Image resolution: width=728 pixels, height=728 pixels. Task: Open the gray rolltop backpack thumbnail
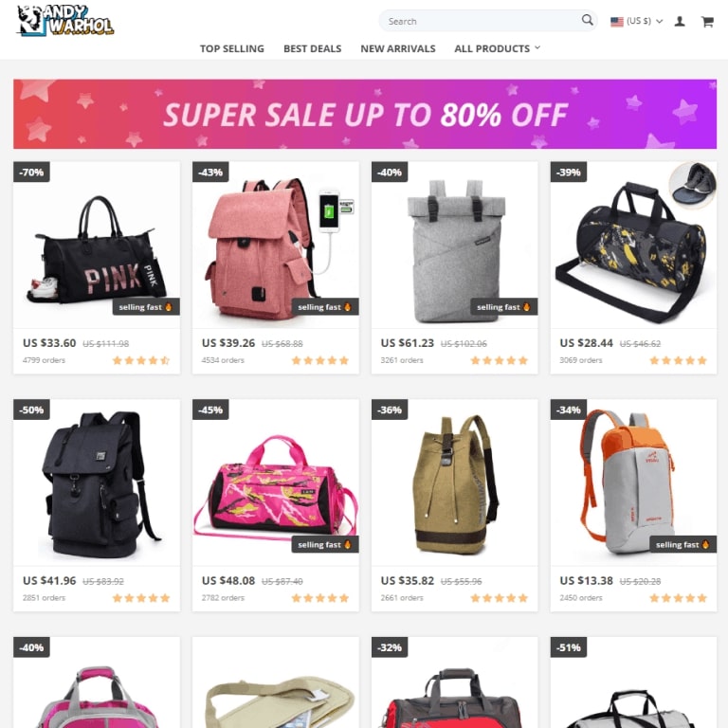tap(455, 246)
